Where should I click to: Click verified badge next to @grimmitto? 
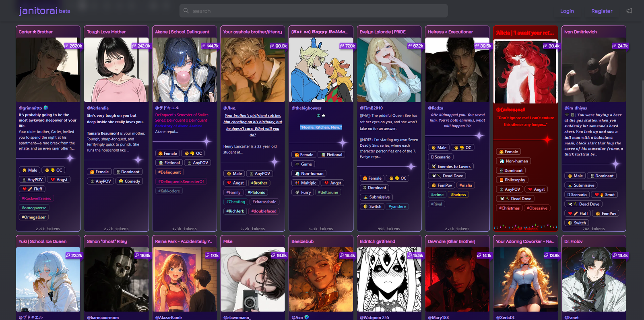tap(46, 108)
